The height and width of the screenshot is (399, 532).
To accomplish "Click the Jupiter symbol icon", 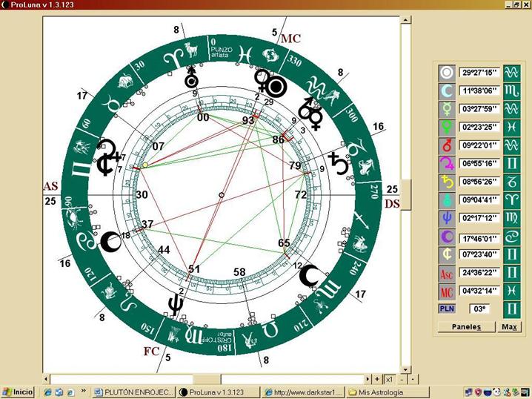I will 446,163.
